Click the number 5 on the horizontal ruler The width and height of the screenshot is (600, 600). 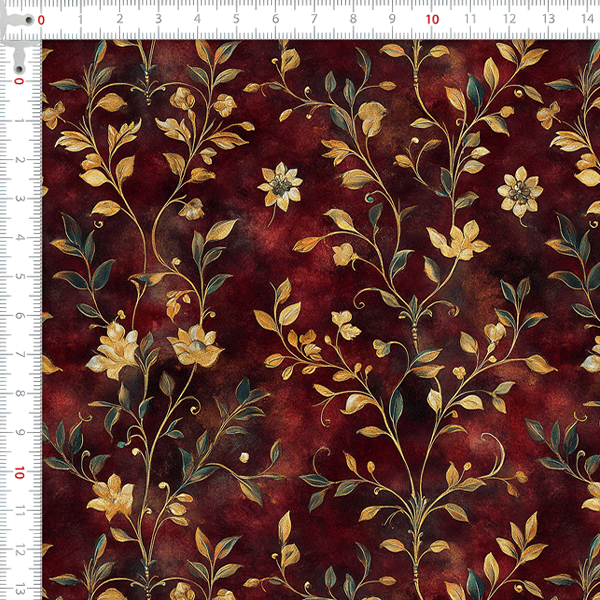click(236, 19)
